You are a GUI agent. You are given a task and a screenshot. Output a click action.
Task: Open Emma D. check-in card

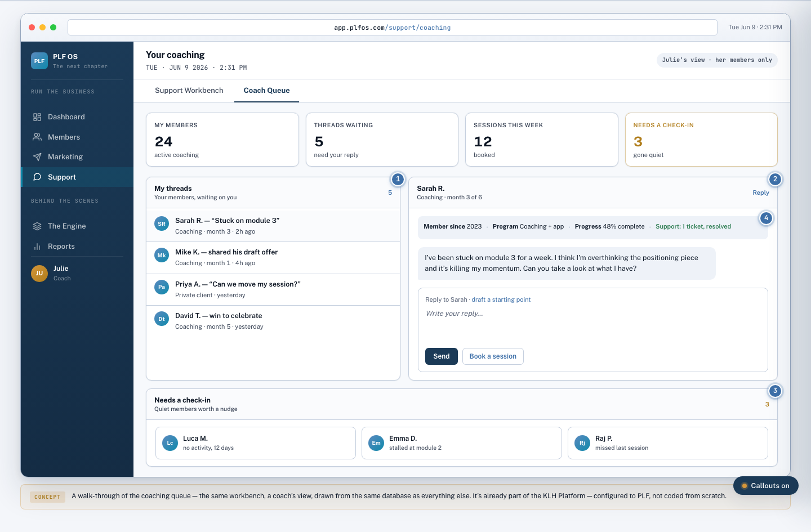(x=462, y=443)
